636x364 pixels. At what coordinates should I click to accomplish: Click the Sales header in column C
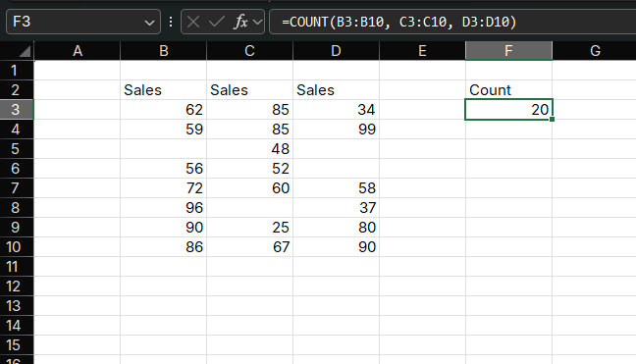[x=250, y=90]
